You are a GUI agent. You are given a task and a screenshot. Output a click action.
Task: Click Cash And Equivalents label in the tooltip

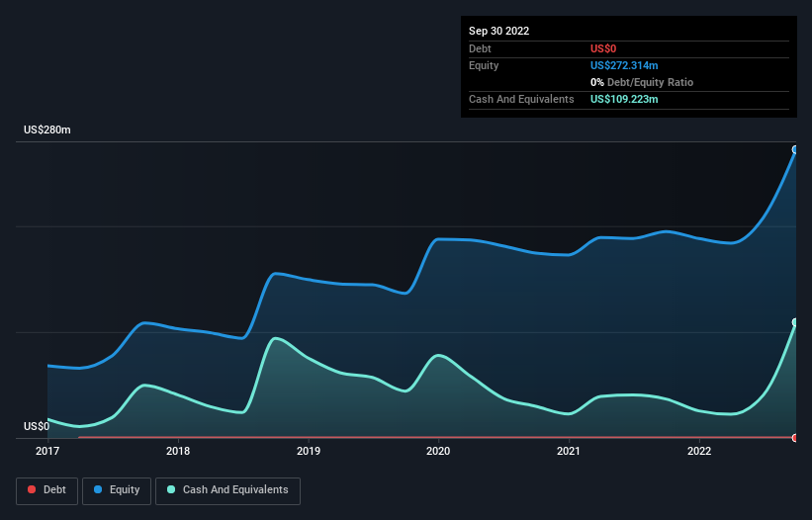[521, 99]
